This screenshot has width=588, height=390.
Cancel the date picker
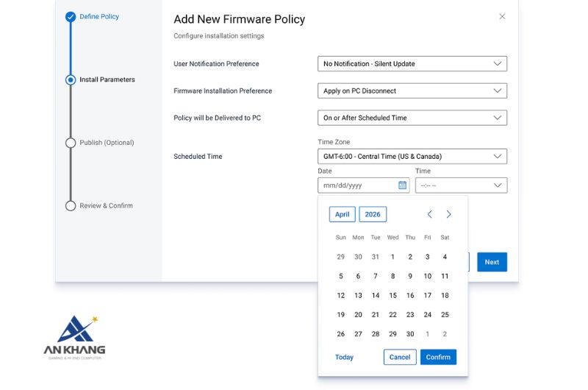[400, 357]
